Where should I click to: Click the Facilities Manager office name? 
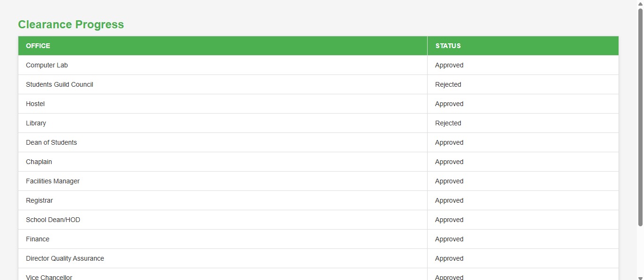(x=53, y=181)
